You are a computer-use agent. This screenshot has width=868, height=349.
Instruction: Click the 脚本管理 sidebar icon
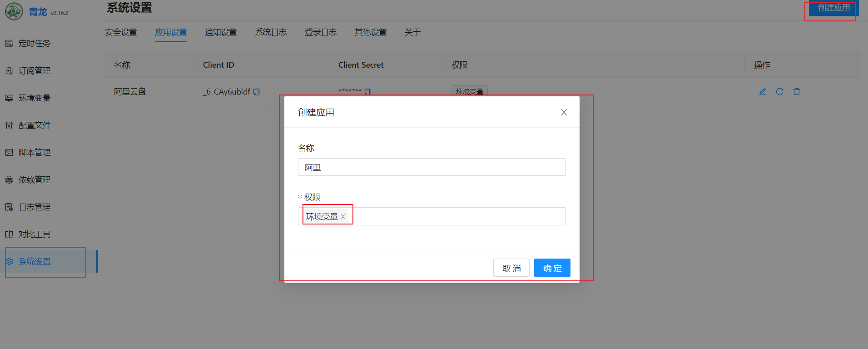click(x=9, y=153)
